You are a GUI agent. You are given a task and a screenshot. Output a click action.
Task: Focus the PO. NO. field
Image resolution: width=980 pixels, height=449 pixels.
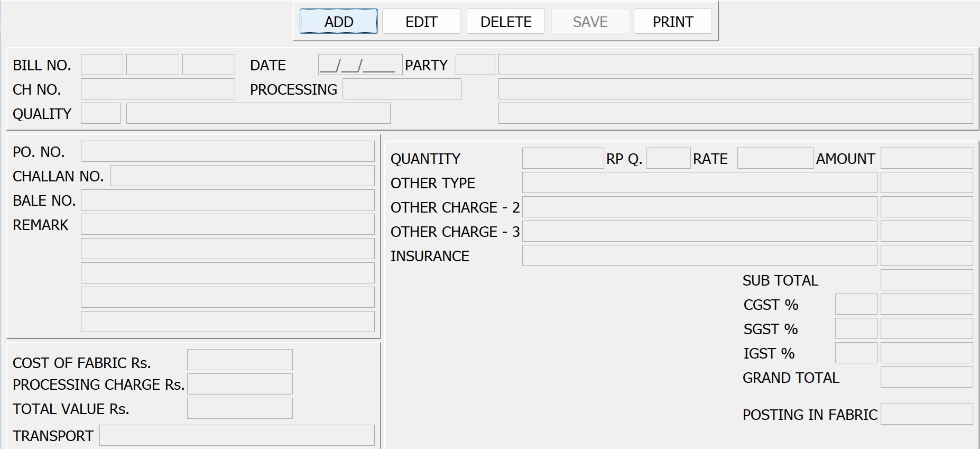[227, 152]
